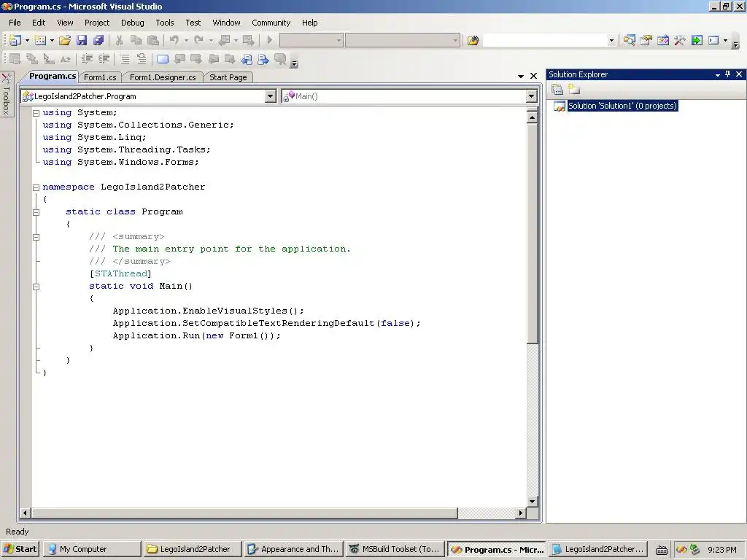
Task: Open the Edit menu
Action: [39, 23]
